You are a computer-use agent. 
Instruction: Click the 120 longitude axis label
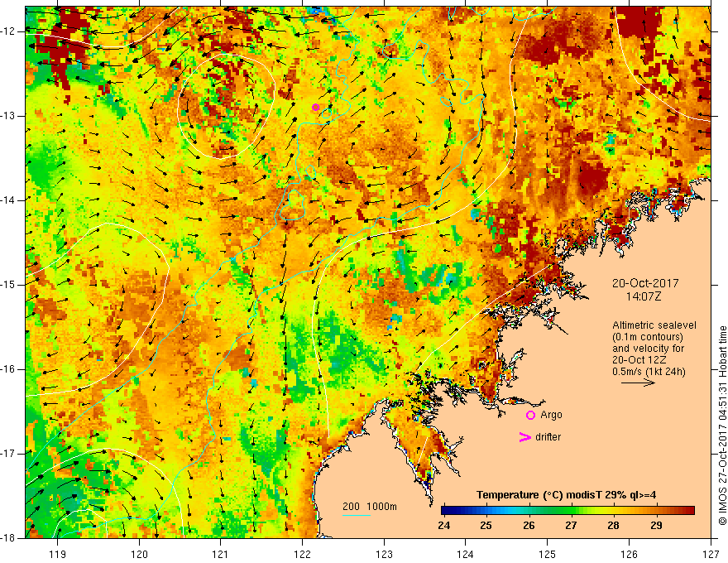coord(139,554)
